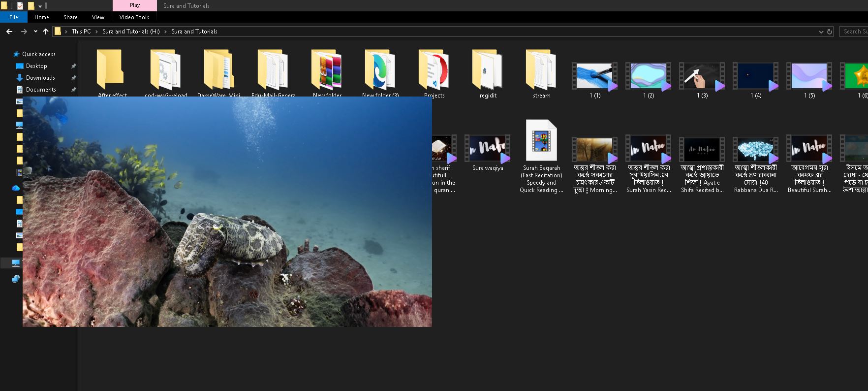Select the video named 1 (4)
Screen dimensions: 868x391
756,80
